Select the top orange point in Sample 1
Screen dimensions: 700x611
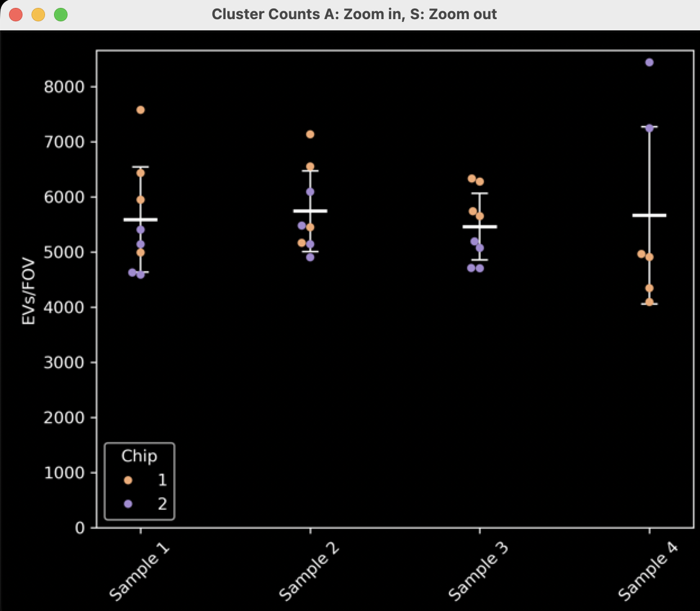(x=141, y=110)
